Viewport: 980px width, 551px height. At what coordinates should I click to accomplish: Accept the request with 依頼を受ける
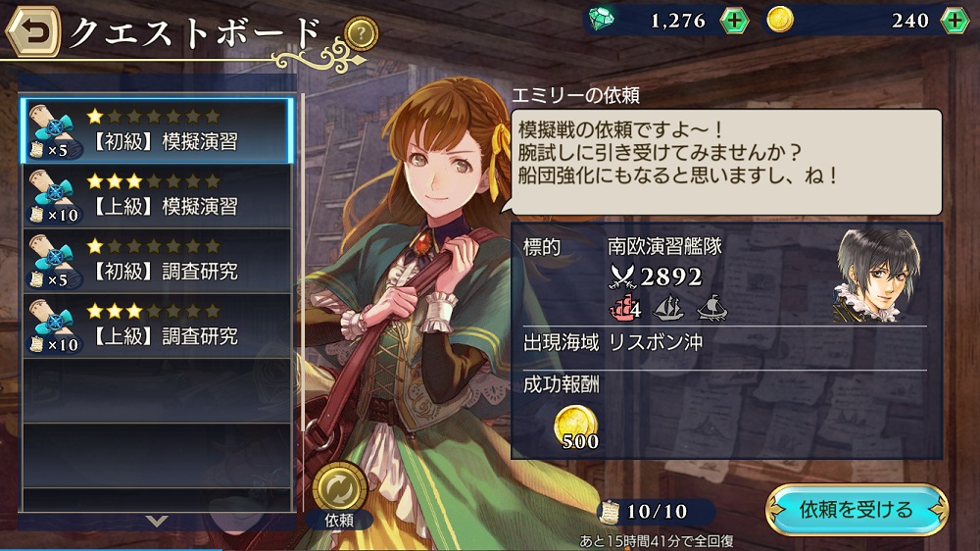[857, 510]
